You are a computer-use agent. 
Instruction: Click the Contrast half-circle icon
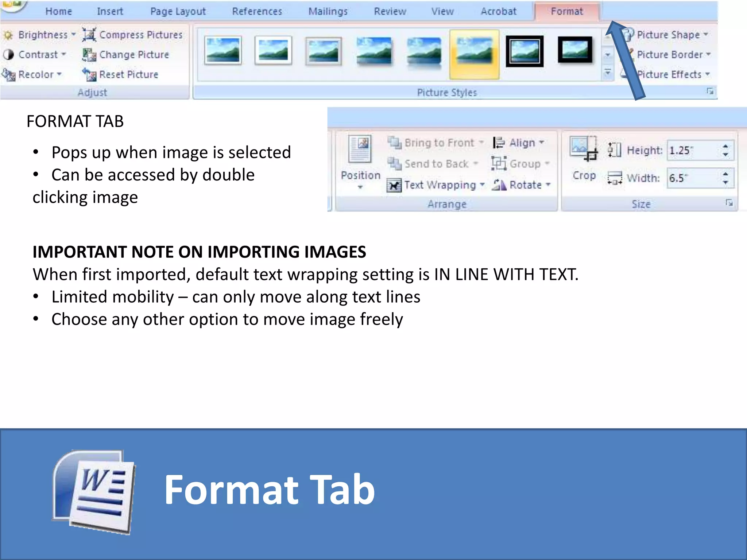click(x=8, y=55)
